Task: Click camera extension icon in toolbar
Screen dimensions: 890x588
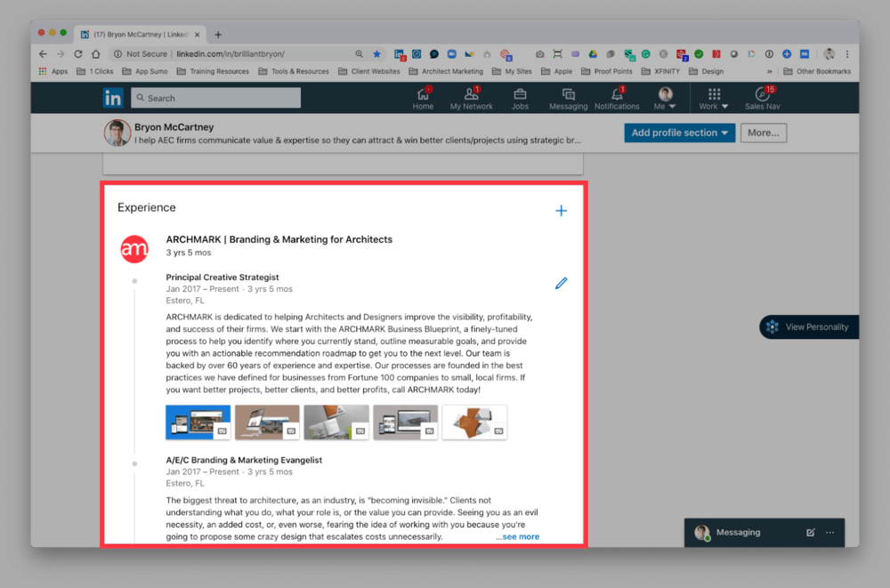Action: pos(540,54)
